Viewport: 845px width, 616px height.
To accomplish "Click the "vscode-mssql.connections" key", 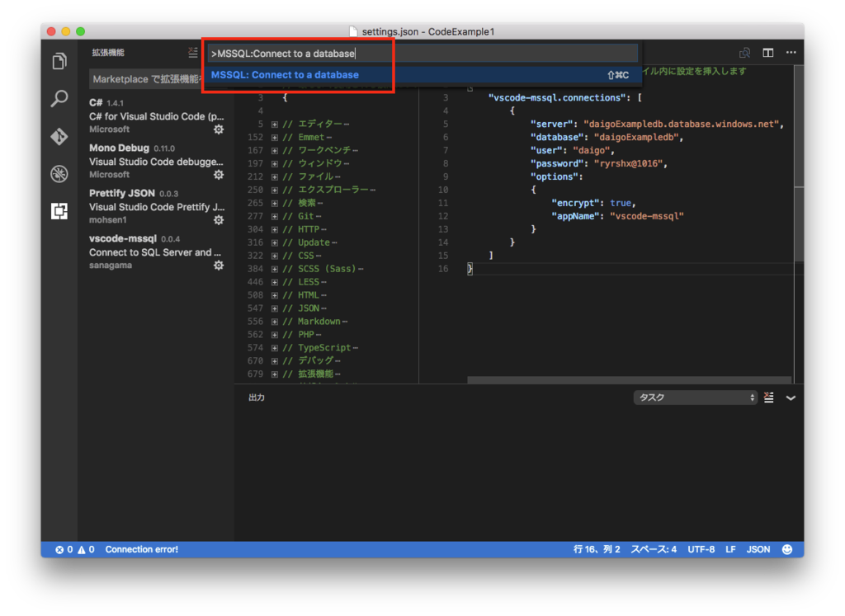I will point(557,97).
